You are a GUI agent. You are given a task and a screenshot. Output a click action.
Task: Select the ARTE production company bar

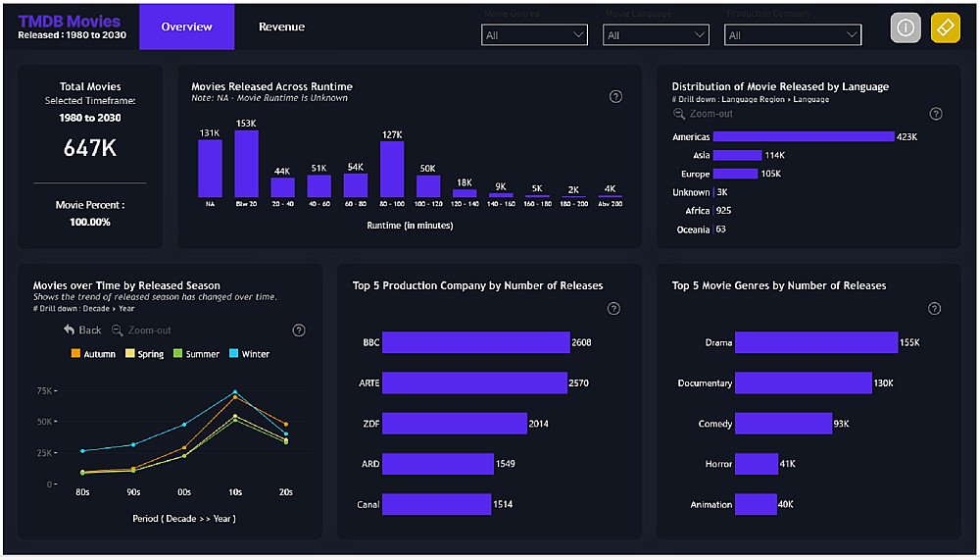475,382
